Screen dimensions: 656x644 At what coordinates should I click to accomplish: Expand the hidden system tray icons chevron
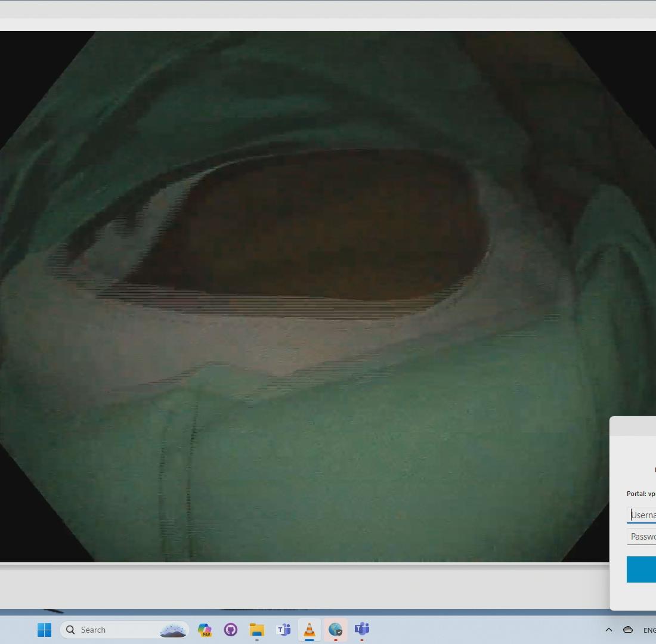(609, 630)
